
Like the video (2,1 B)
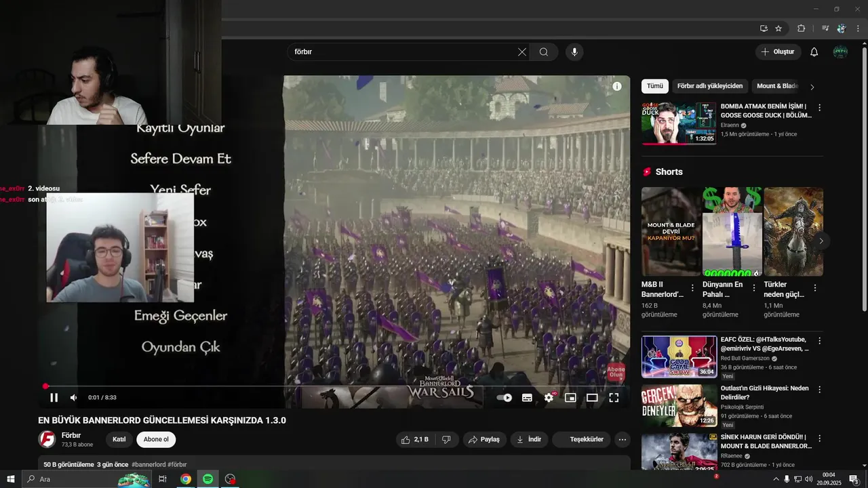click(x=414, y=439)
